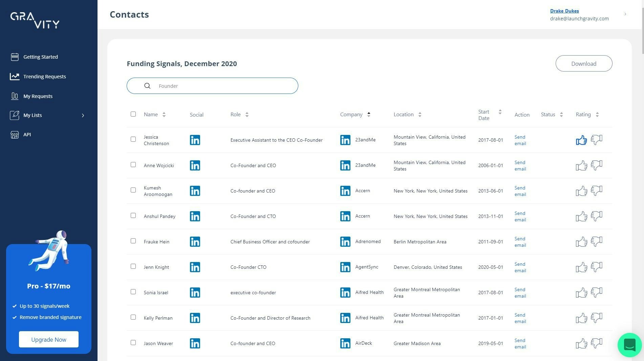Open My Lists in sidebar
This screenshot has width=644, height=361.
tap(33, 115)
